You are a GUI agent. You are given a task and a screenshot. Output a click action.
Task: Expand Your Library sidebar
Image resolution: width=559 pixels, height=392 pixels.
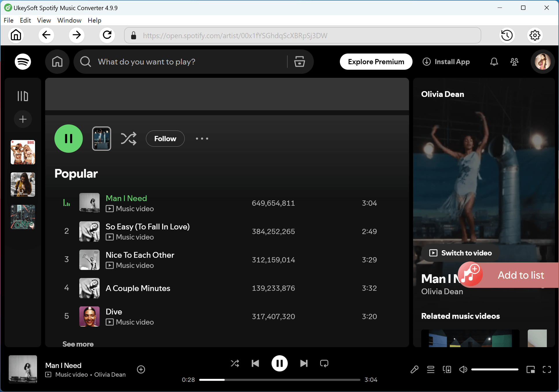23,96
